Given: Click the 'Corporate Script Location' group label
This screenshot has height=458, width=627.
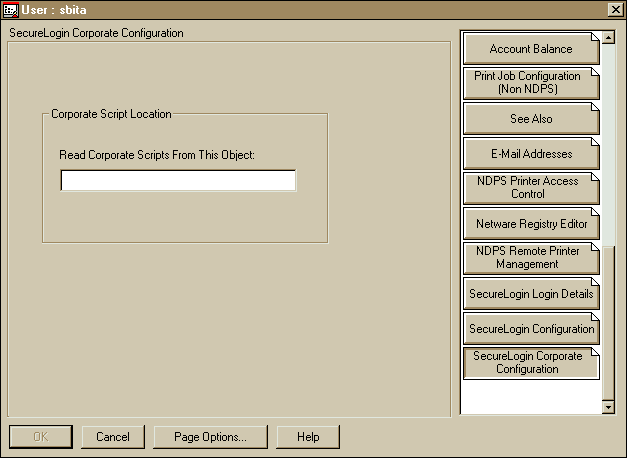Looking at the screenshot, I should (111, 114).
